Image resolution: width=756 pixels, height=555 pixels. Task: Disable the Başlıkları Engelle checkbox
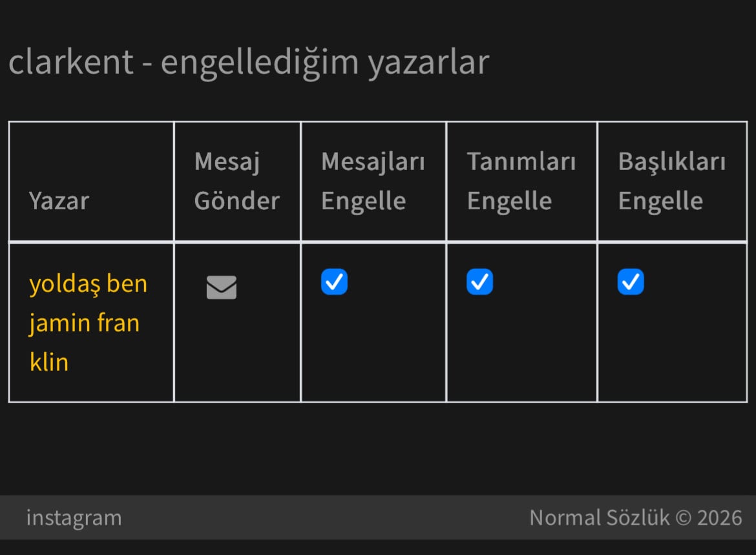coord(631,282)
